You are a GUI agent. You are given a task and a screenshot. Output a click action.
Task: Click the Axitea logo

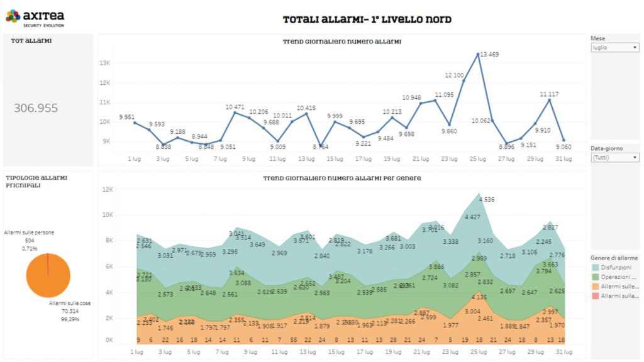[x=35, y=18]
